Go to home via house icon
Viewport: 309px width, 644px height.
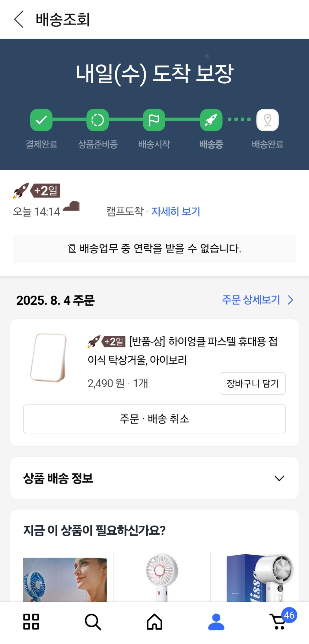pyautogui.click(x=154, y=622)
